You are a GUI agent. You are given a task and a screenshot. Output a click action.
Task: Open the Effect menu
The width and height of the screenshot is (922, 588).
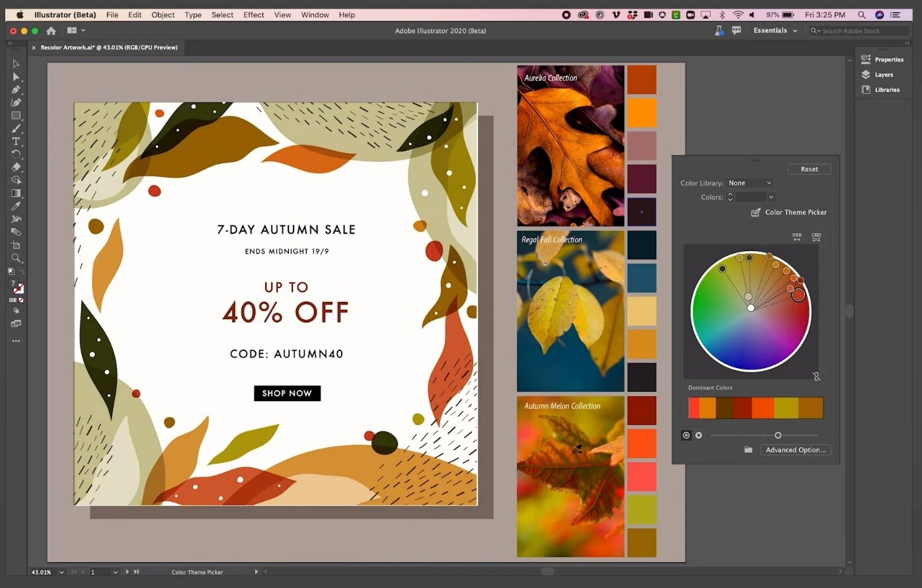(253, 15)
